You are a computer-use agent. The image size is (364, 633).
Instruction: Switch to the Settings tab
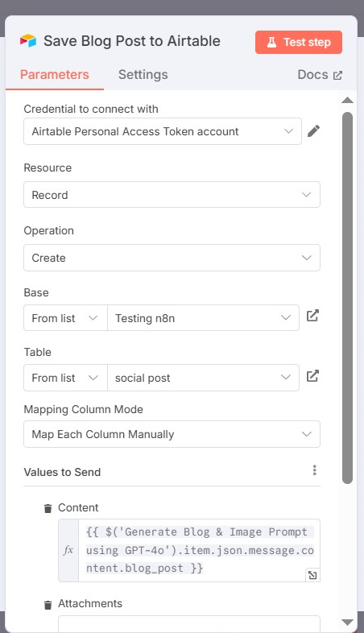point(143,75)
